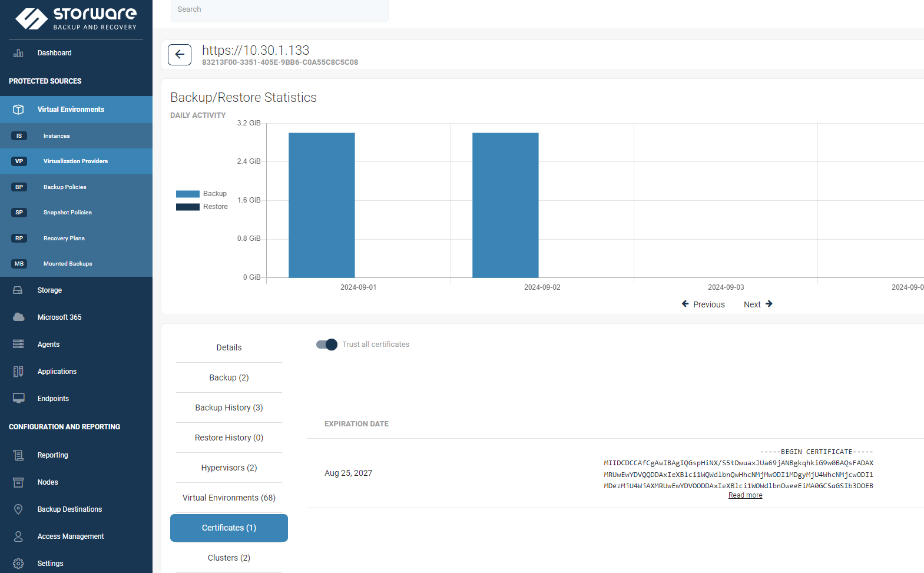The width and height of the screenshot is (924, 573).
Task: Open the Access Management menu label
Action: [71, 536]
